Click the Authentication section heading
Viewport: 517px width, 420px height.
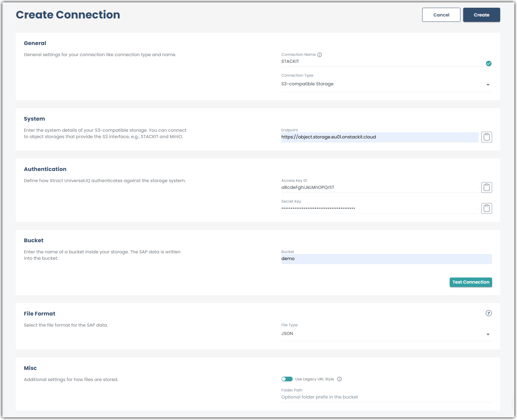point(45,169)
